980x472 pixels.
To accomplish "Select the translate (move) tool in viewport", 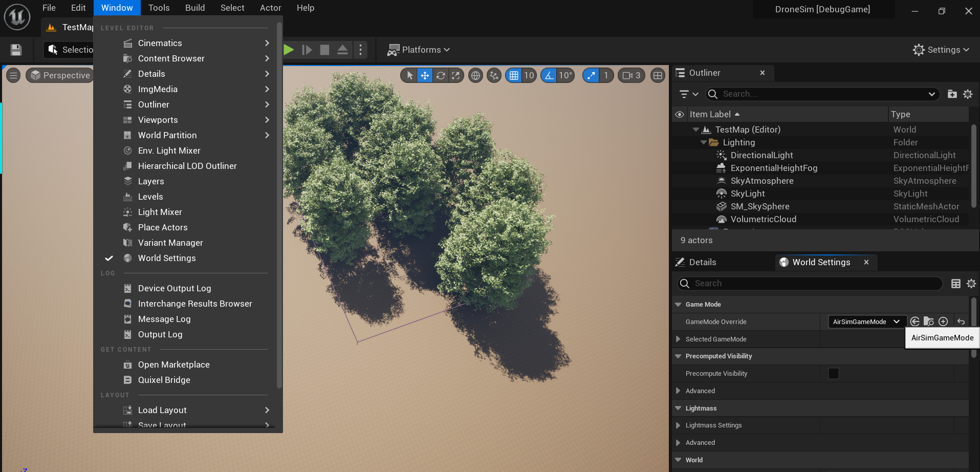I will (425, 76).
